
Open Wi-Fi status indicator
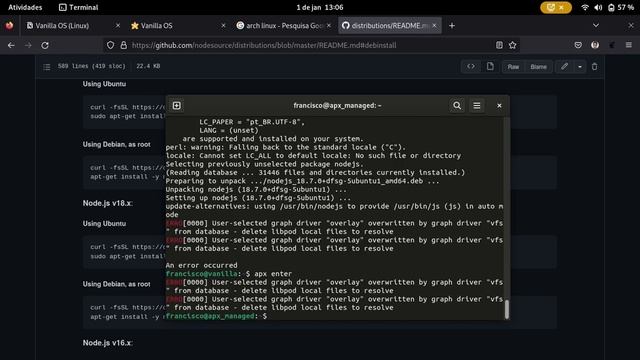coord(585,7)
